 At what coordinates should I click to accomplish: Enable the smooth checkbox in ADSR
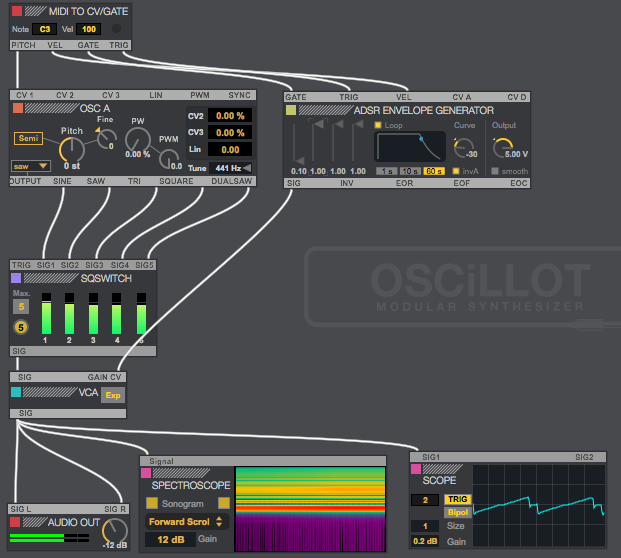pos(495,171)
